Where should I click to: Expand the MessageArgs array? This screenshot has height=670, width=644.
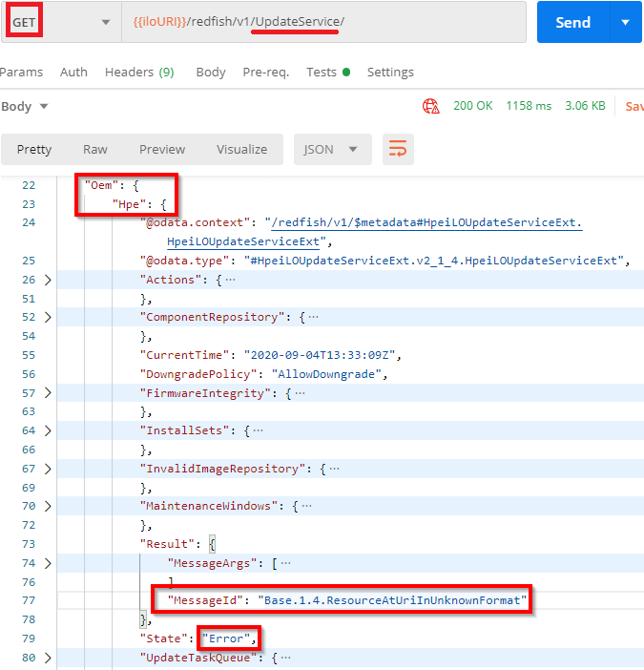pos(48,563)
